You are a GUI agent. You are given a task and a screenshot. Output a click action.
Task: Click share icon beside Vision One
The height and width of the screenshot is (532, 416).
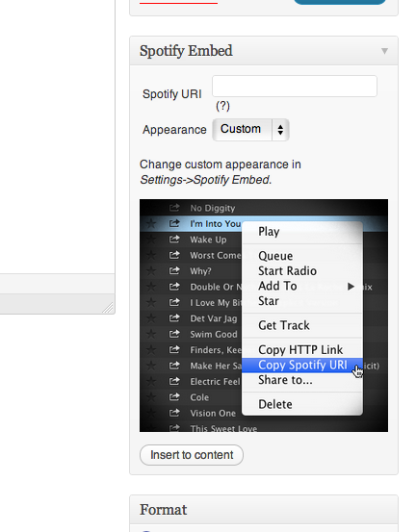[174, 413]
